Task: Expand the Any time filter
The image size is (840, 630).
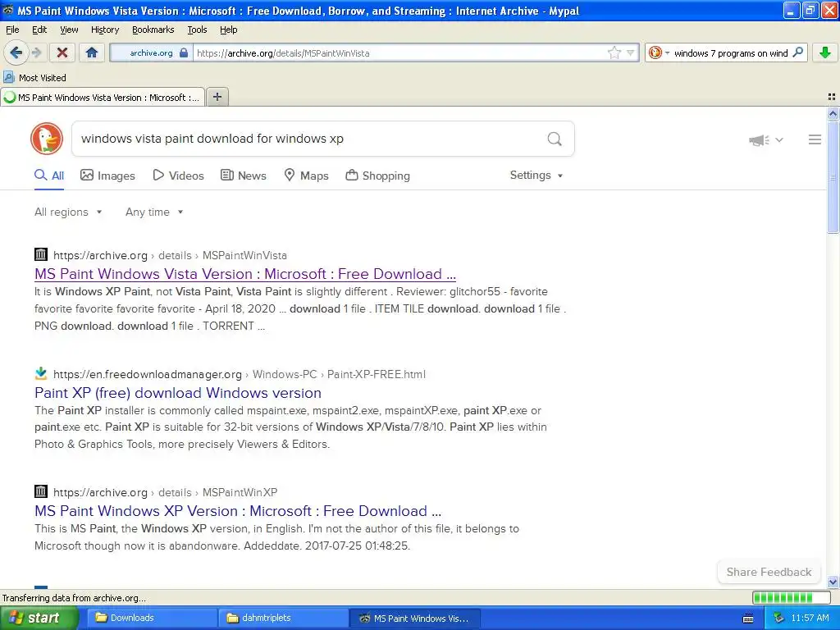Action: click(x=154, y=212)
